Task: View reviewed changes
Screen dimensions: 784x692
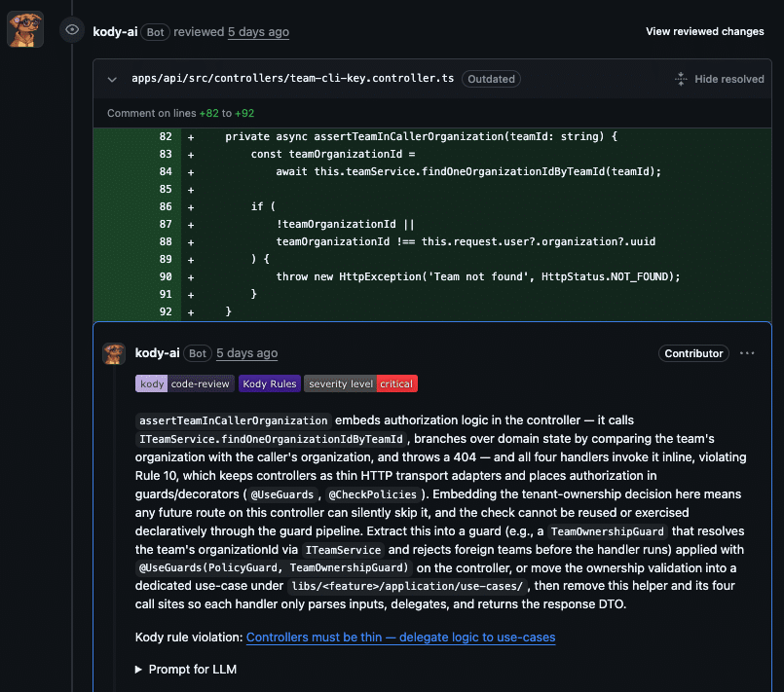Action: [x=704, y=31]
